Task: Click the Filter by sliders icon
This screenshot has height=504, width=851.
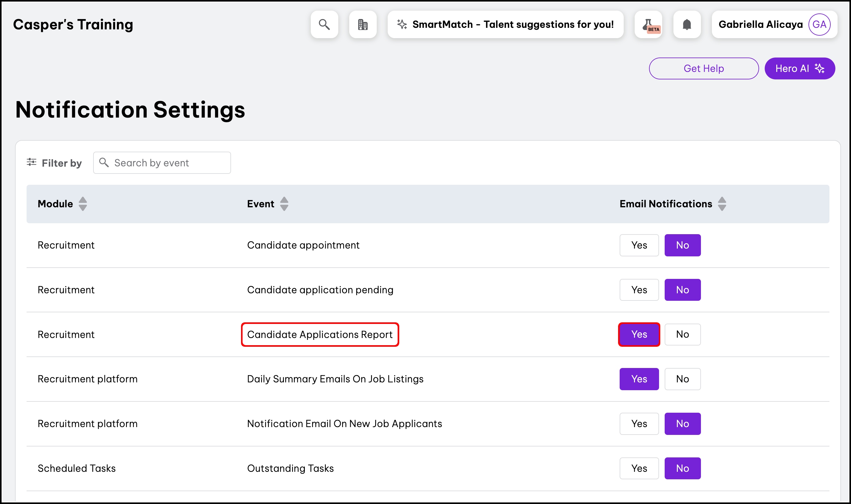Action: (x=32, y=162)
